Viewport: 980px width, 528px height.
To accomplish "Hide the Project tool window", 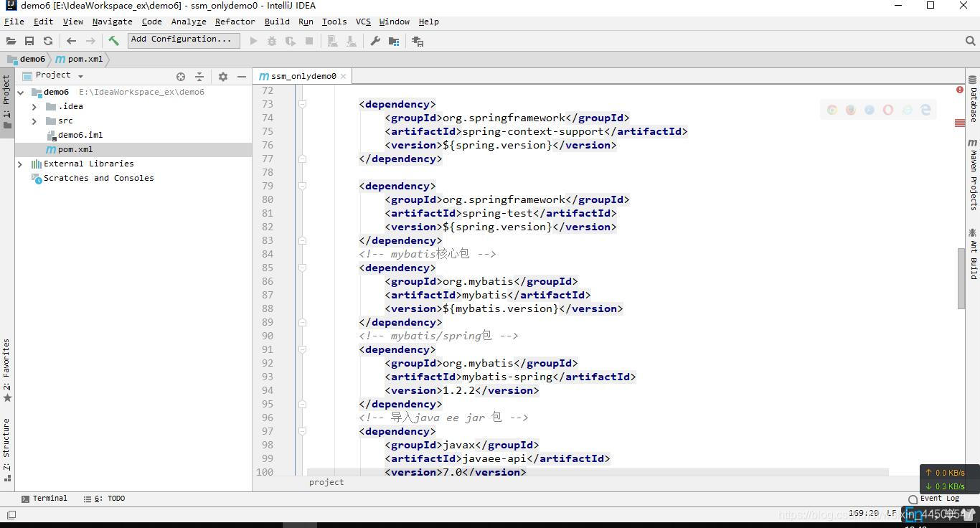I will tap(242, 76).
